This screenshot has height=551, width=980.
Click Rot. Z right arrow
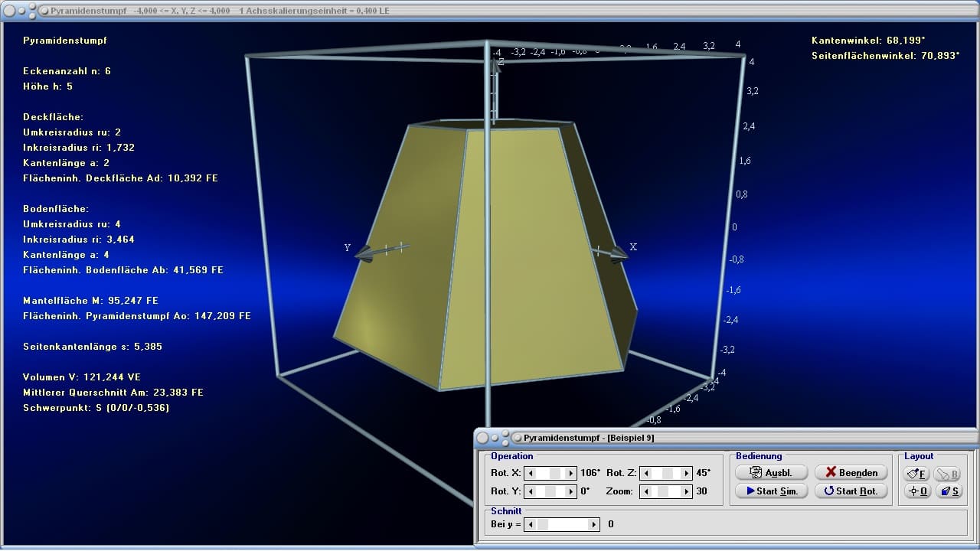click(x=686, y=473)
